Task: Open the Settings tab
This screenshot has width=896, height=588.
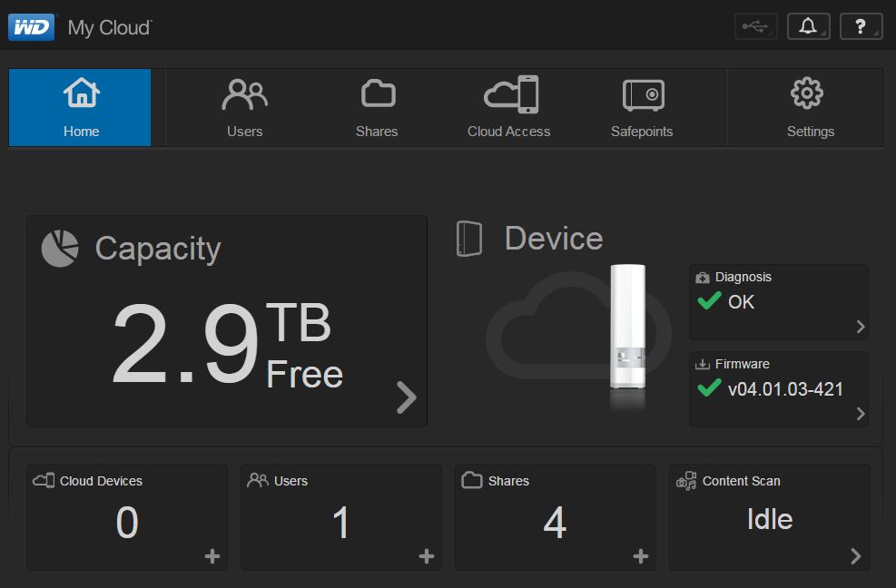Action: 810,107
